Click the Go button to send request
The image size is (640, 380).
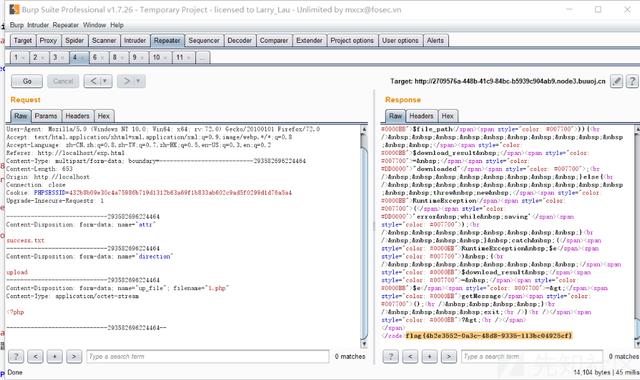click(x=27, y=81)
